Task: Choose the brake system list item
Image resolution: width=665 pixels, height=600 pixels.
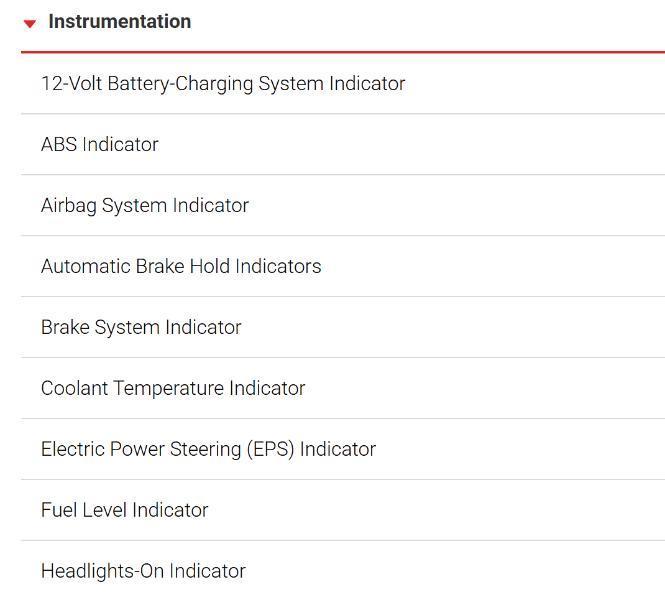Action: (x=141, y=328)
